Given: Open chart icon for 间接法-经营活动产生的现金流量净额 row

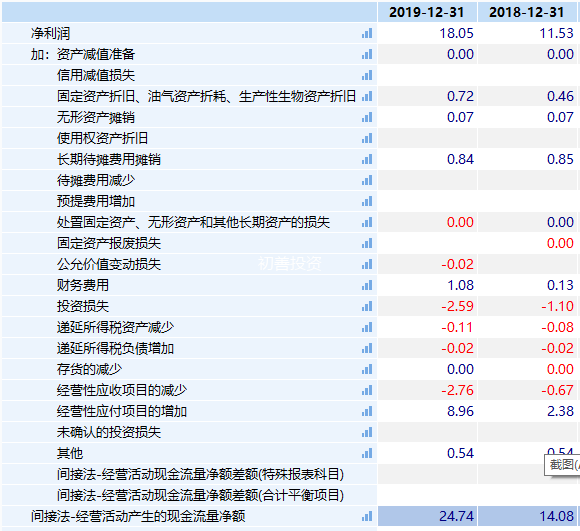Looking at the screenshot, I should click(x=367, y=516).
